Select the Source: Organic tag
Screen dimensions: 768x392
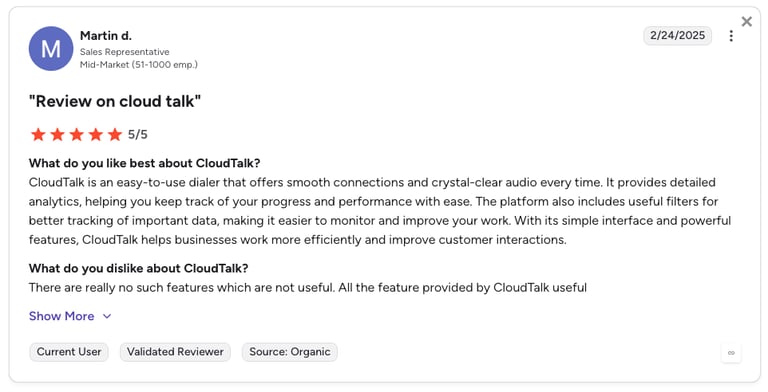click(x=289, y=352)
